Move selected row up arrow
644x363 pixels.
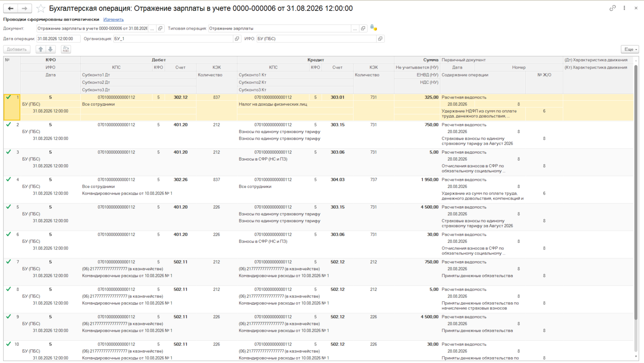tap(41, 49)
